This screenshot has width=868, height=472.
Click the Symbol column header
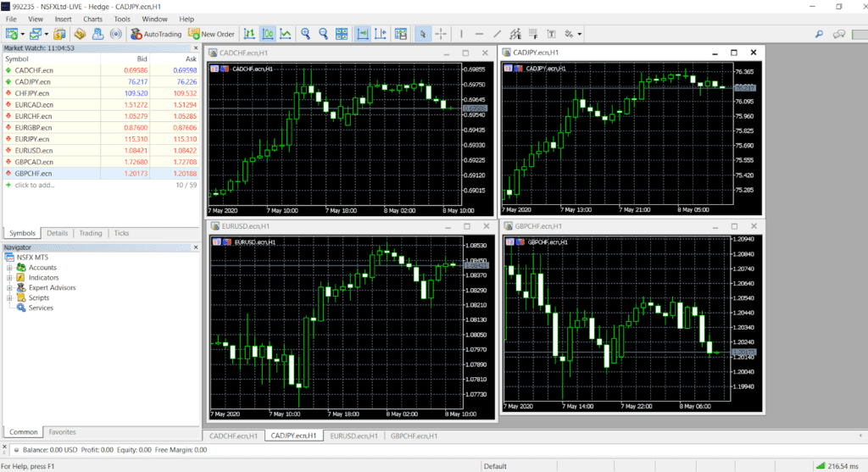[52, 58]
